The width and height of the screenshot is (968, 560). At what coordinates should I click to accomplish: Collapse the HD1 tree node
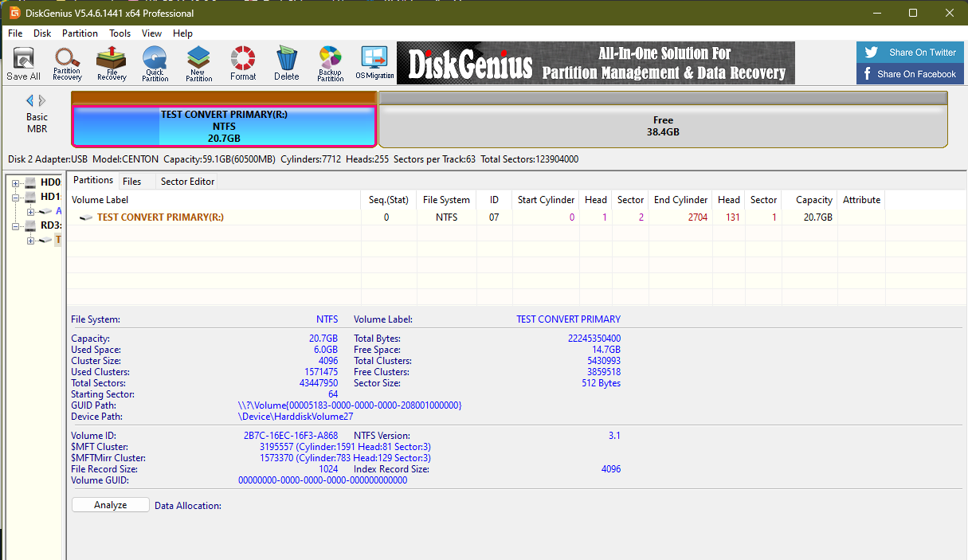pyautogui.click(x=16, y=197)
